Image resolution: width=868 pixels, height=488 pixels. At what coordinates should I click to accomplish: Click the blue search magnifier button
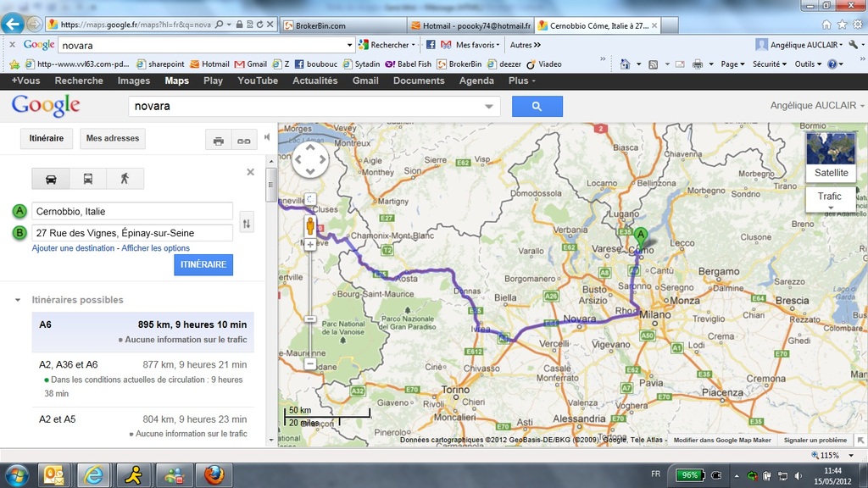pos(537,106)
